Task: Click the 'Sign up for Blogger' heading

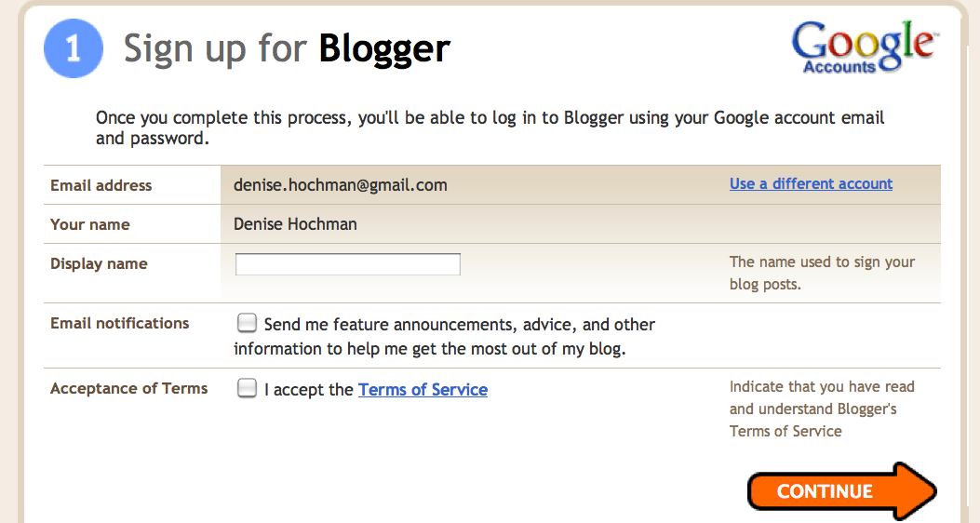Action: click(287, 48)
